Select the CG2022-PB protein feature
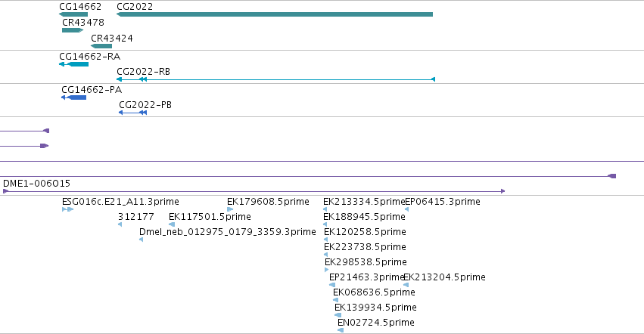644x334 pixels. pos(132,113)
